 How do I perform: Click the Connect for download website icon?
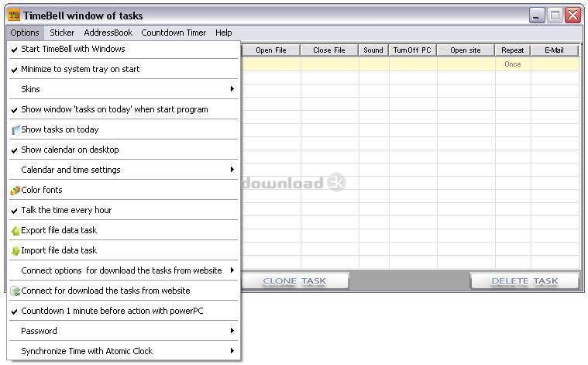point(15,291)
